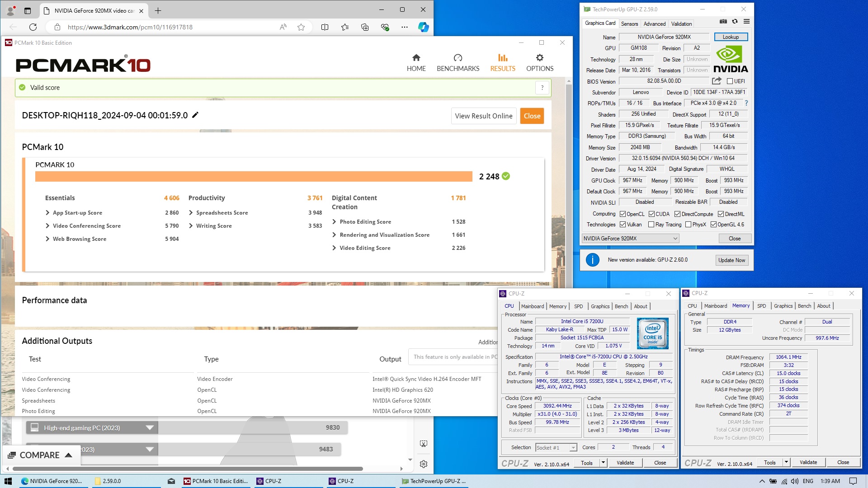Click Update Now button
This screenshot has width=868, height=488.
pyautogui.click(x=731, y=260)
